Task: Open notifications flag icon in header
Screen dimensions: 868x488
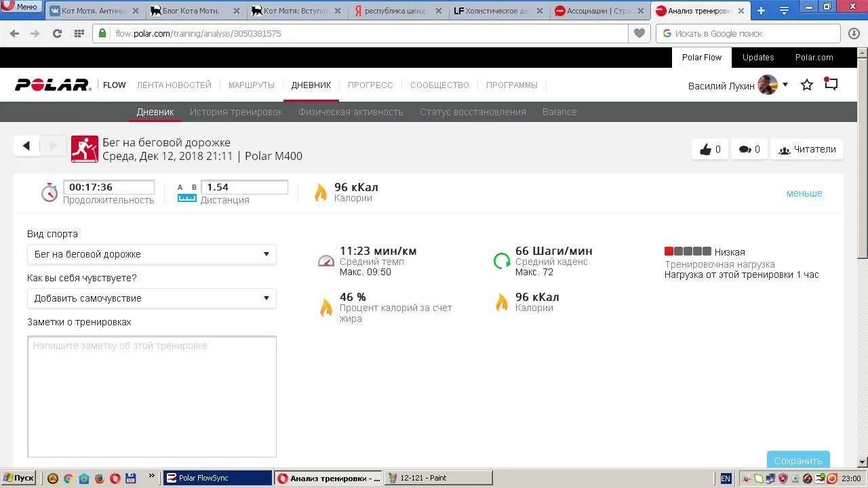Action: (x=831, y=84)
